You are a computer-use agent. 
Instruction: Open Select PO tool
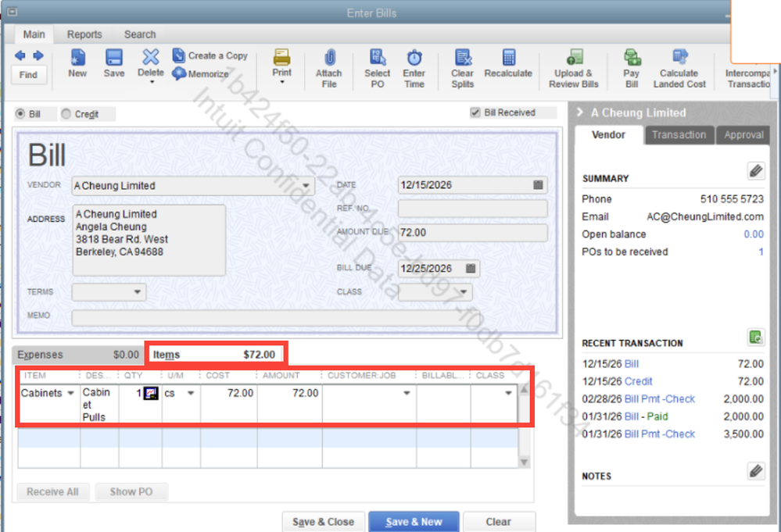pos(378,69)
